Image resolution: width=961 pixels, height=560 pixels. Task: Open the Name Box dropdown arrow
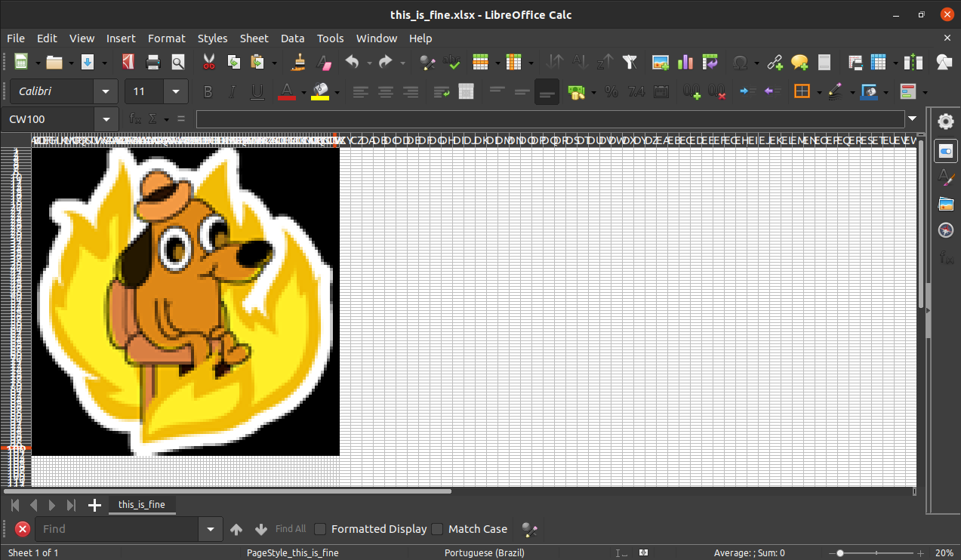click(x=106, y=119)
